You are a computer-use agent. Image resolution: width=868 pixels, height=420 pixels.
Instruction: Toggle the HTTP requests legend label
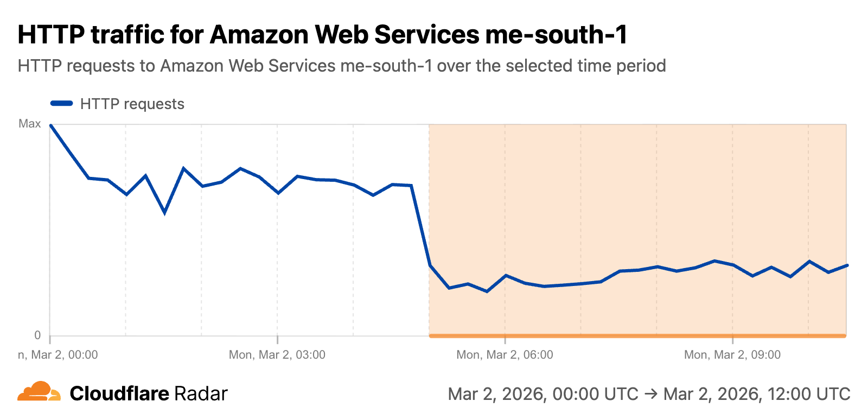tap(132, 104)
